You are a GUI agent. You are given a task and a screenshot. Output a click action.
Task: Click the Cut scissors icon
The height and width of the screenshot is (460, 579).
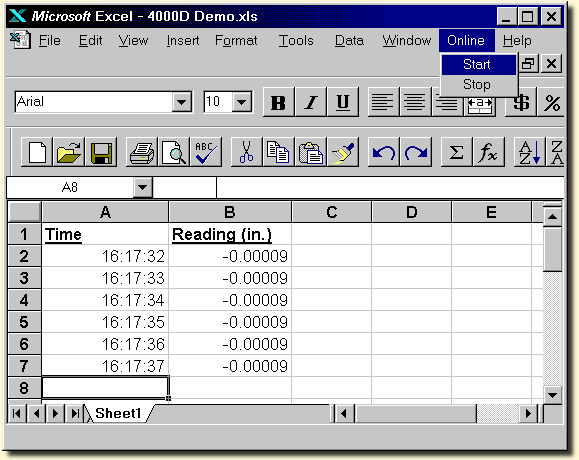tap(246, 152)
